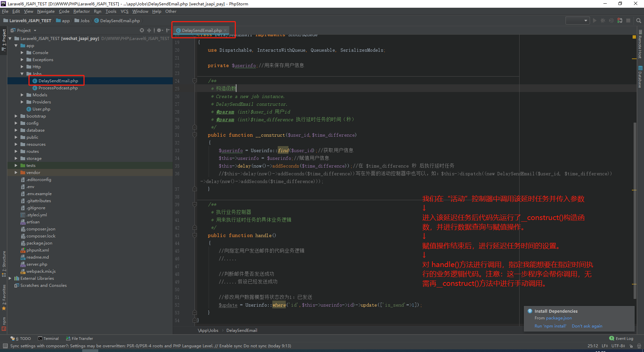Open the VCS menu
Viewport: 644px width, 352px height.
coord(124,11)
